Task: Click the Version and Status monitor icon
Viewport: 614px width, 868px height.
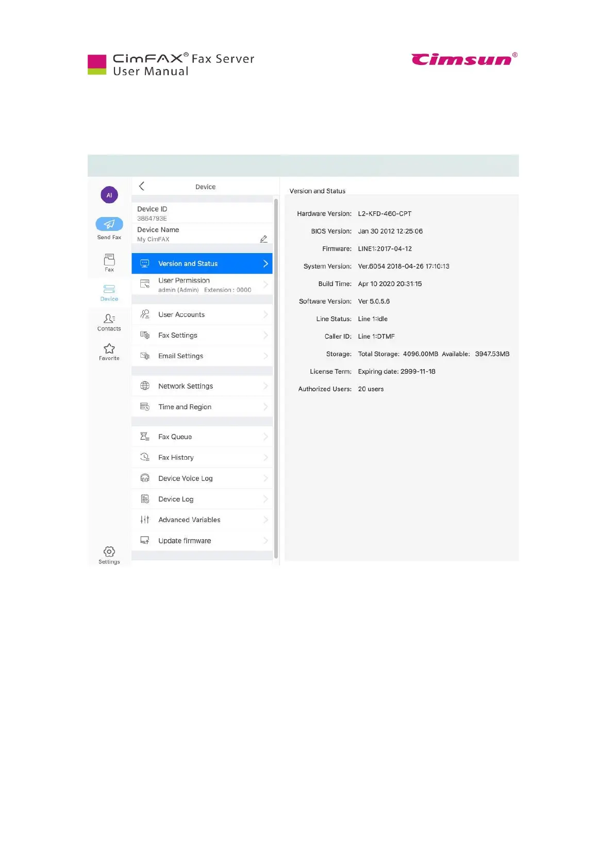Action: [145, 263]
